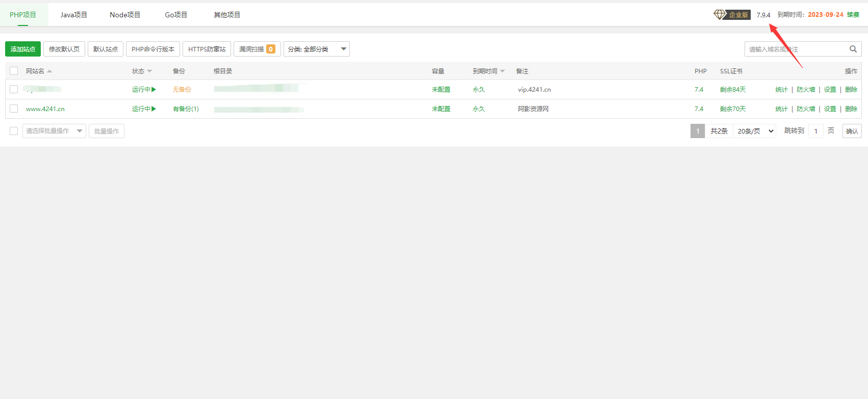868x399 pixels.
Task: Click the 到期时间 column sort arrow
Action: (502, 71)
